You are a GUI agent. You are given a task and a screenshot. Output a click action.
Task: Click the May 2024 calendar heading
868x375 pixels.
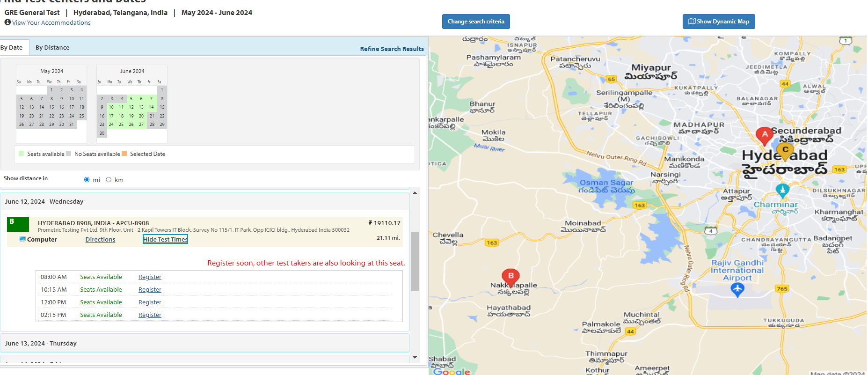coord(51,71)
